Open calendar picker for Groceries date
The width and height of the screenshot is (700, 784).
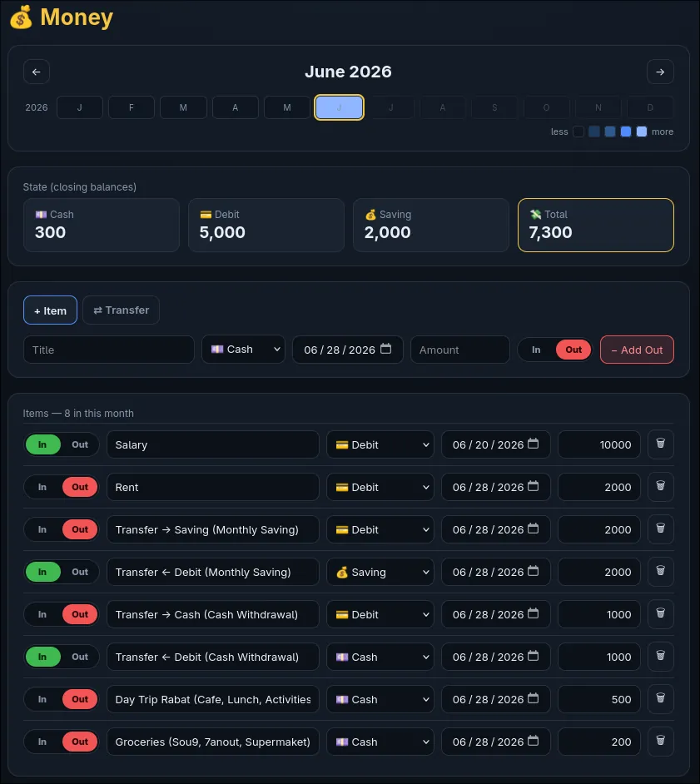[533, 742]
